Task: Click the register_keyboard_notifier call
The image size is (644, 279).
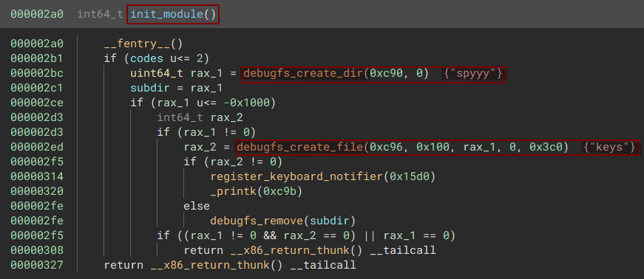Action: (x=296, y=176)
